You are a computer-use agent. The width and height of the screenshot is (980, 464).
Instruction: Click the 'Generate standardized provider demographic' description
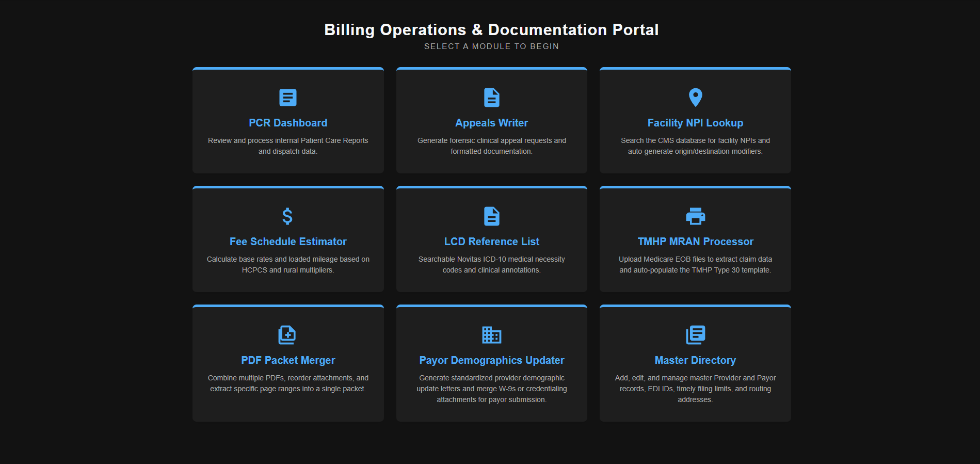492,389
